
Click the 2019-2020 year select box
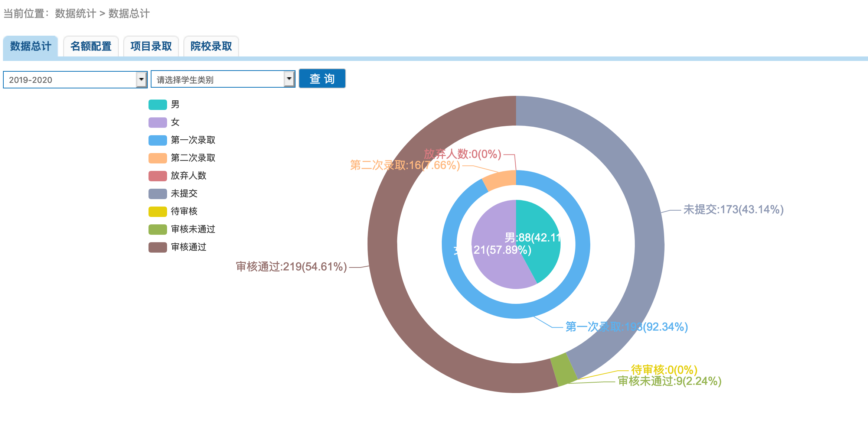70,79
